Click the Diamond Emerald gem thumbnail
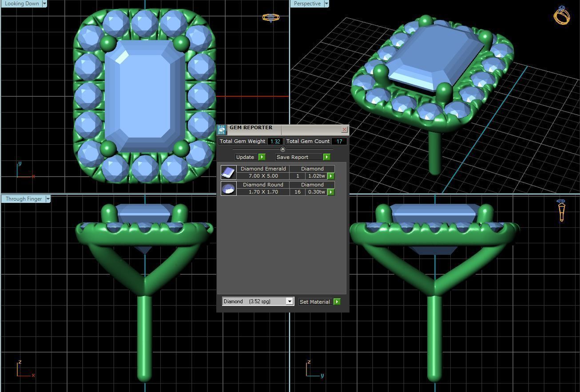 pos(228,172)
